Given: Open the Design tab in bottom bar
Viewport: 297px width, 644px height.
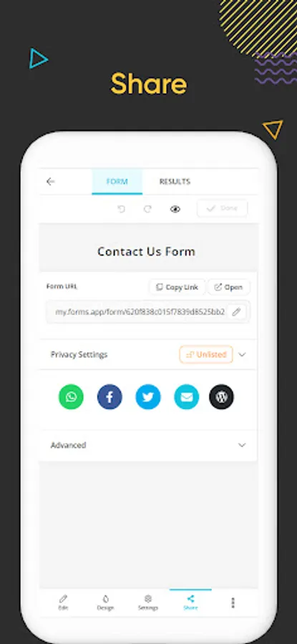Looking at the screenshot, I should pos(106,602).
